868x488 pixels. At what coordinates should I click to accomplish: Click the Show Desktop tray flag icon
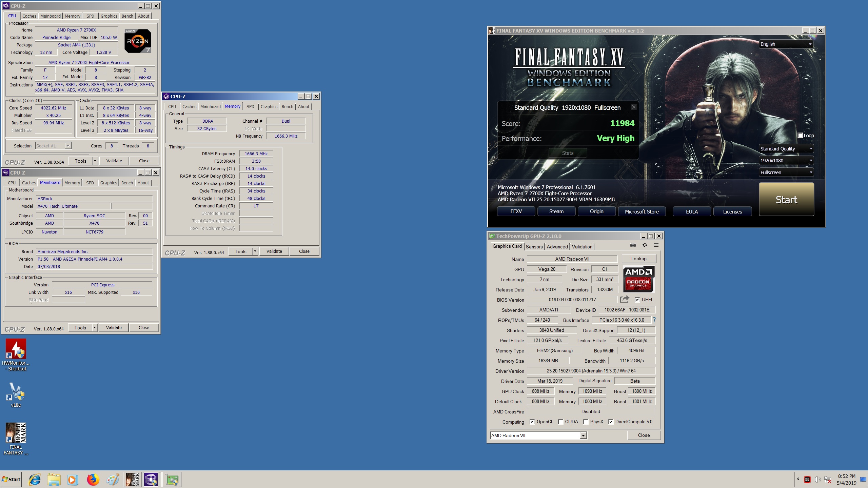(863, 480)
